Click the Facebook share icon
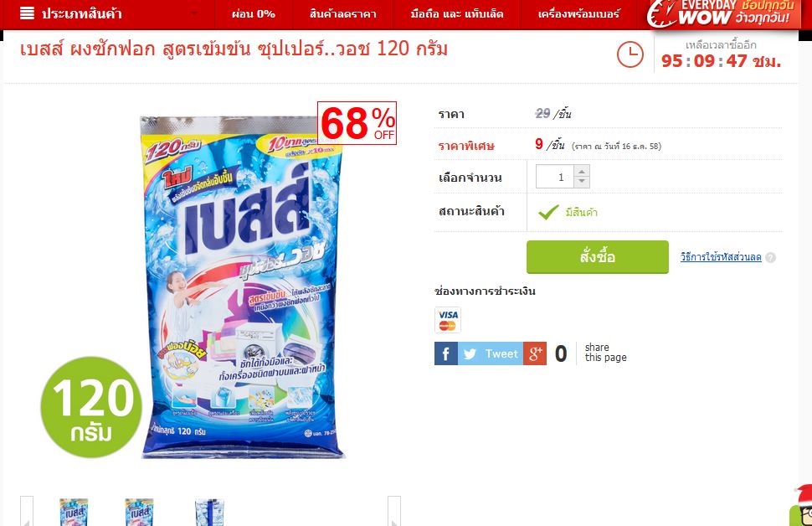 pos(446,353)
